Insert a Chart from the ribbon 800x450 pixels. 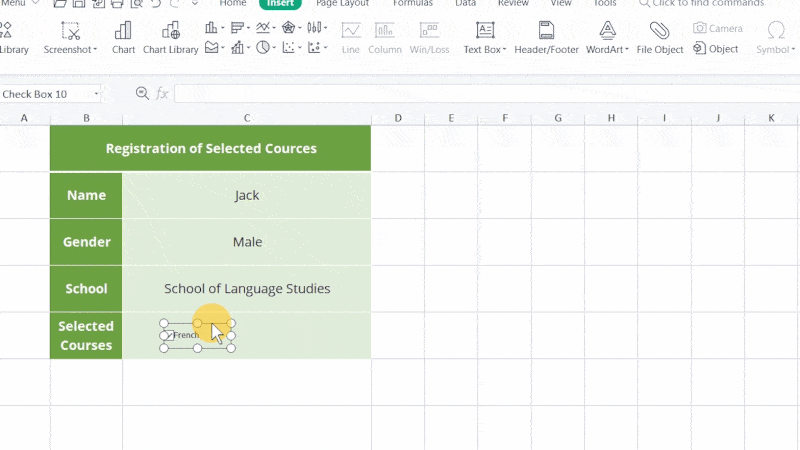pos(123,37)
